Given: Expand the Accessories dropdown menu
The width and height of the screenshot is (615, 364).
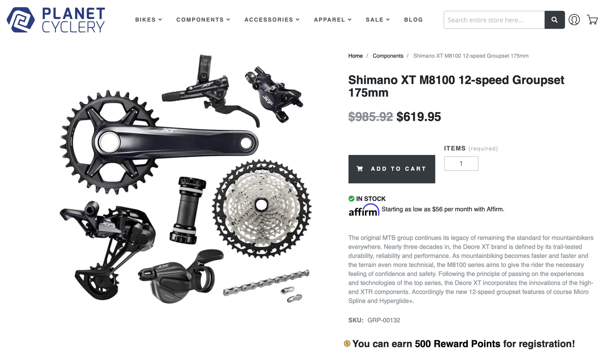Looking at the screenshot, I should [x=272, y=20].
